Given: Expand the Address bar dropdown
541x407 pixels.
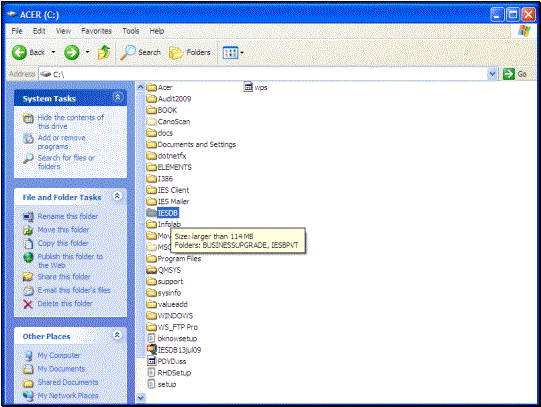Looking at the screenshot, I should [492, 74].
